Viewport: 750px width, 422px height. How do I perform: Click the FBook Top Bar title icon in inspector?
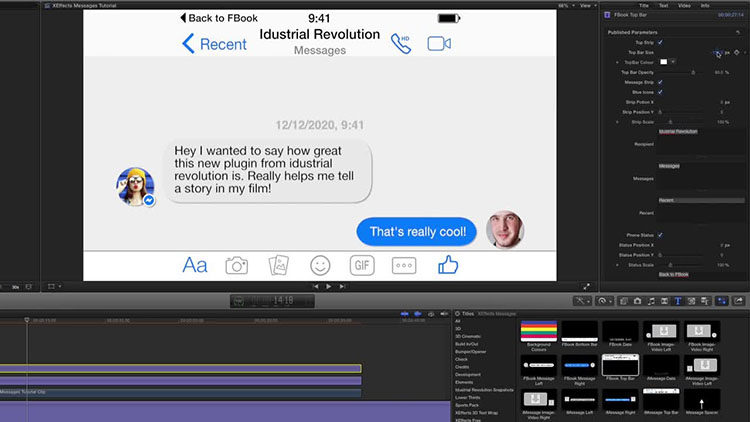coord(607,15)
